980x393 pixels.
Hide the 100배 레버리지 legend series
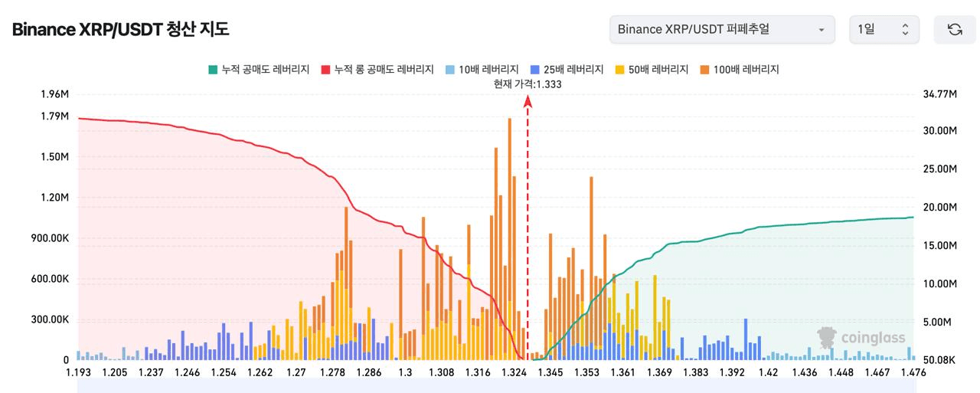coord(739,70)
